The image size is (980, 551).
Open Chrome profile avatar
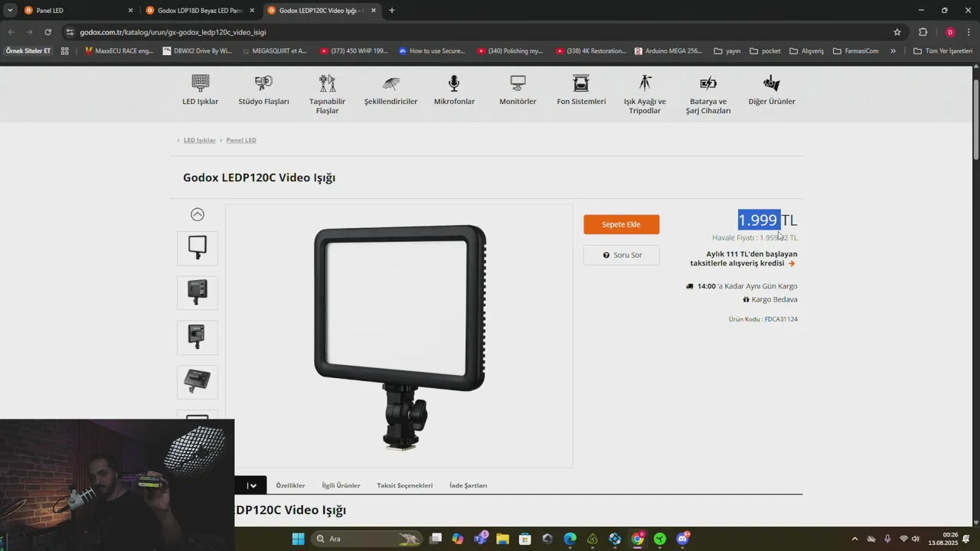tap(950, 32)
